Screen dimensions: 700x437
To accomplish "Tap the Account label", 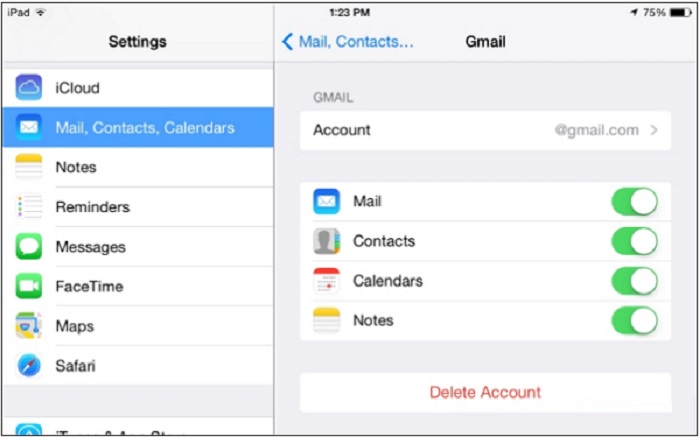I will click(x=342, y=130).
